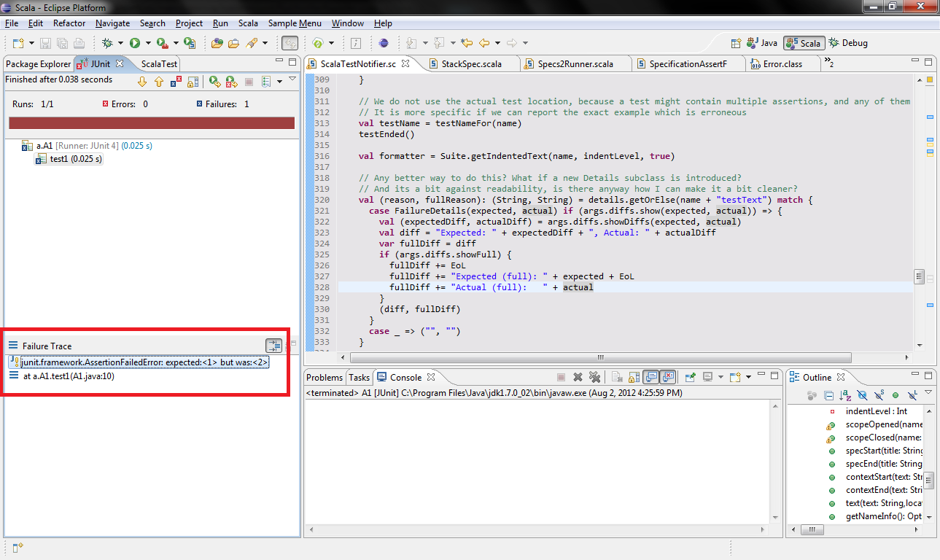Toggle alphabetical Sort in Outline view
Viewport: 940px width, 560px height.
tap(845, 395)
